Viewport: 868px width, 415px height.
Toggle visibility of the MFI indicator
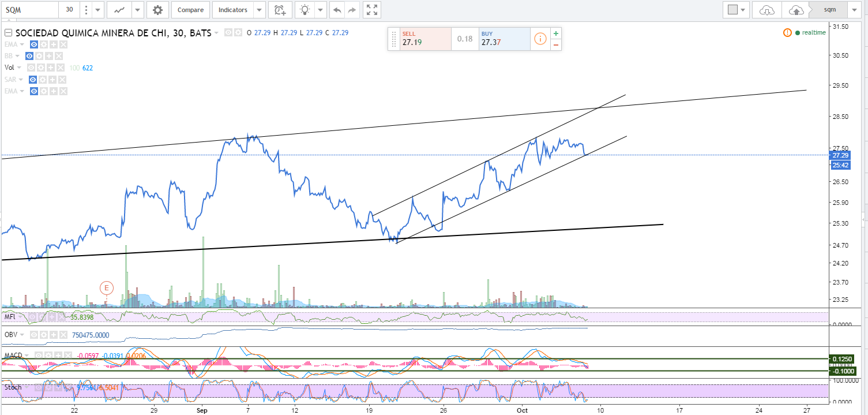33,317
